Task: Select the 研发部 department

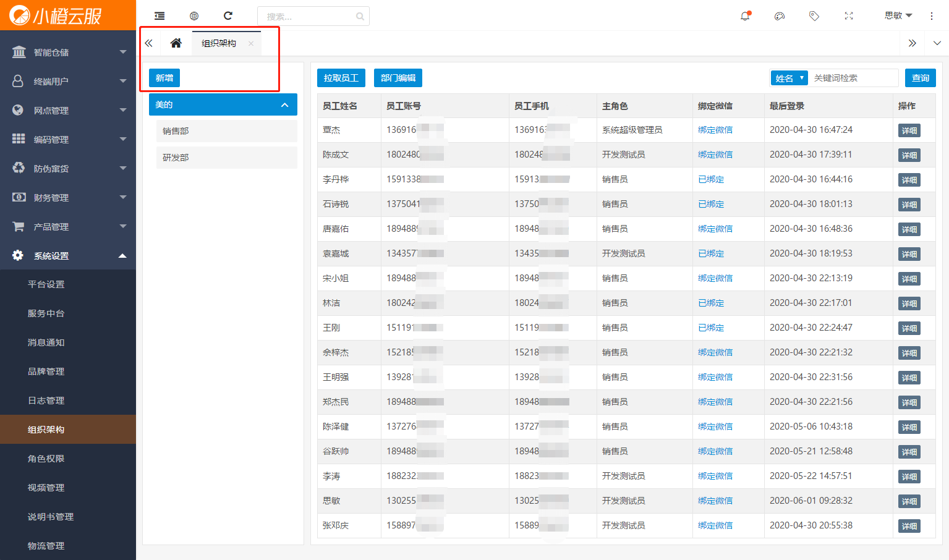Action: [227, 158]
